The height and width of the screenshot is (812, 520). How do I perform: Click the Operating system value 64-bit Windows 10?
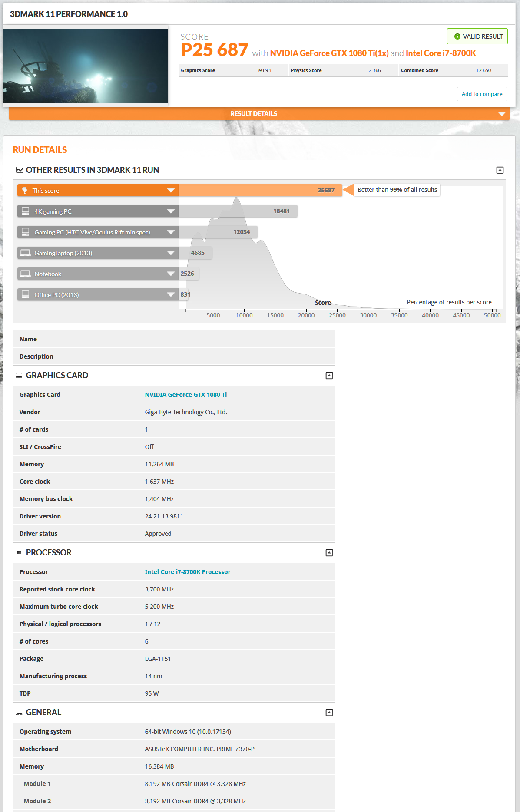pyautogui.click(x=188, y=732)
